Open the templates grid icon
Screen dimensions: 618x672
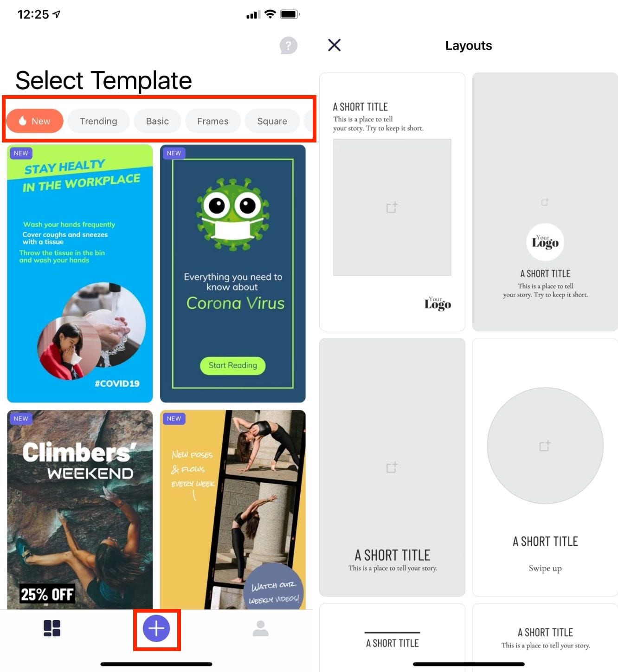52,628
